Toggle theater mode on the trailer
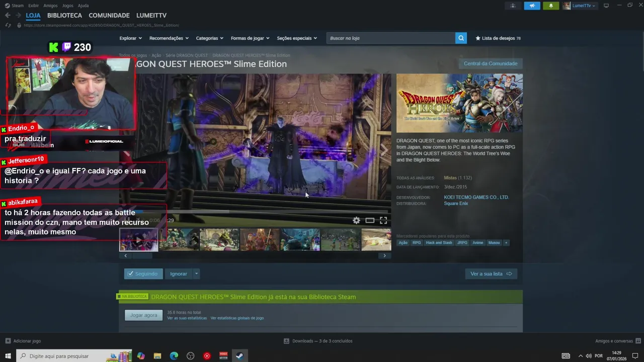 tap(370, 220)
